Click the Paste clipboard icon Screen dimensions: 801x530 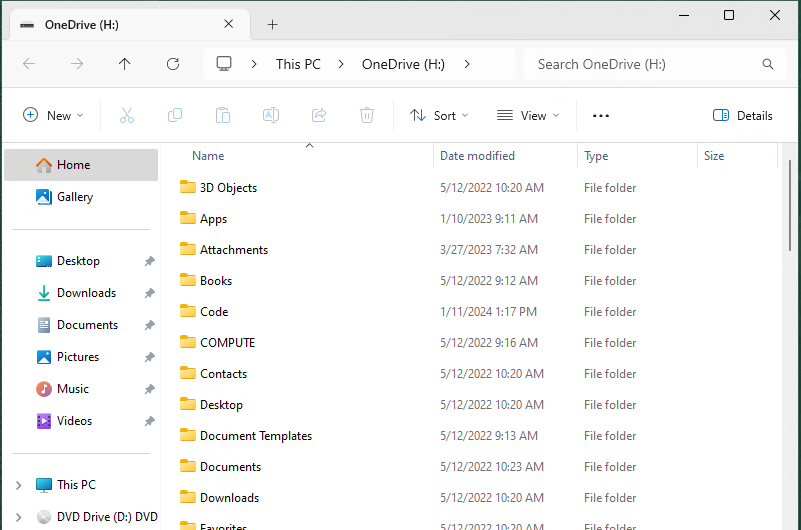[223, 115]
